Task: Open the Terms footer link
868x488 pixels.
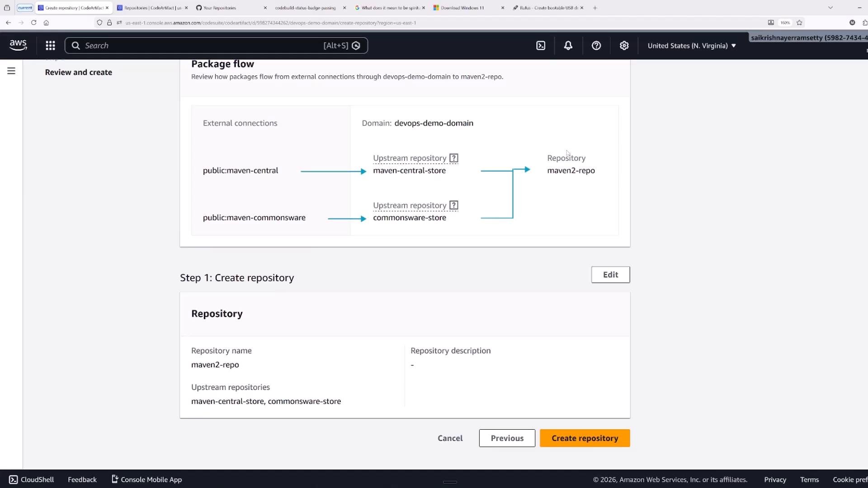Action: click(809, 479)
